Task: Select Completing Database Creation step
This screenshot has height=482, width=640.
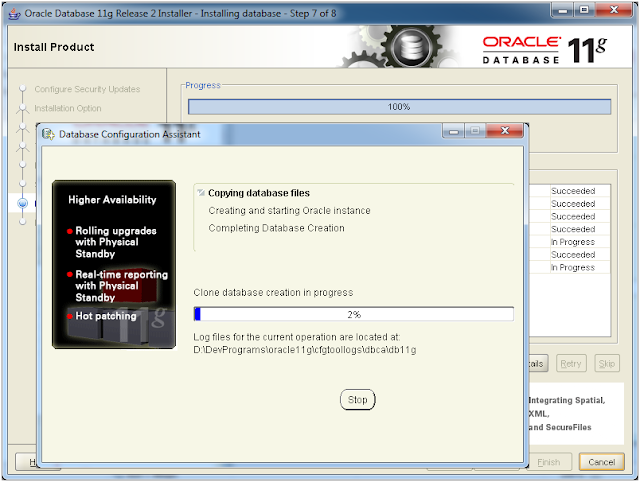Action: point(276,228)
